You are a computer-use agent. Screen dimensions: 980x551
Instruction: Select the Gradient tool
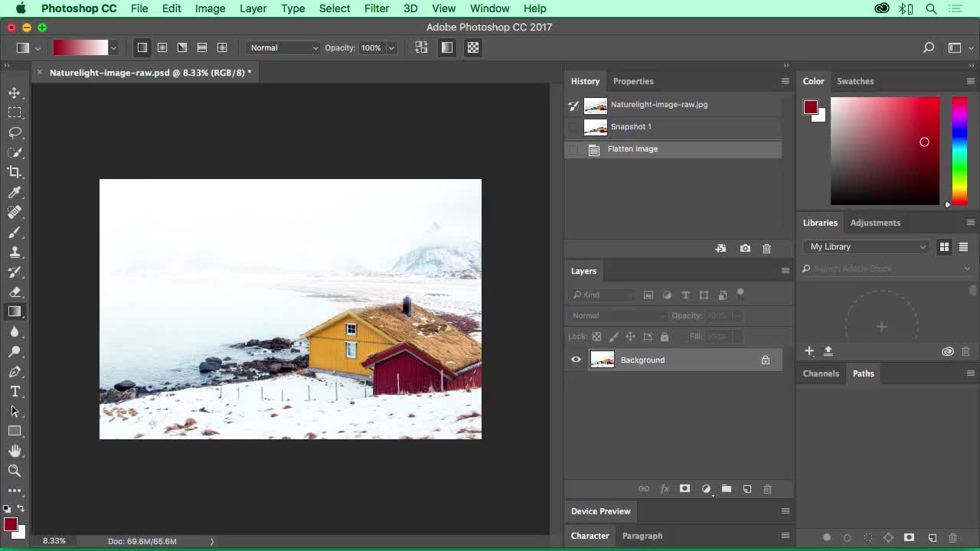tap(15, 311)
